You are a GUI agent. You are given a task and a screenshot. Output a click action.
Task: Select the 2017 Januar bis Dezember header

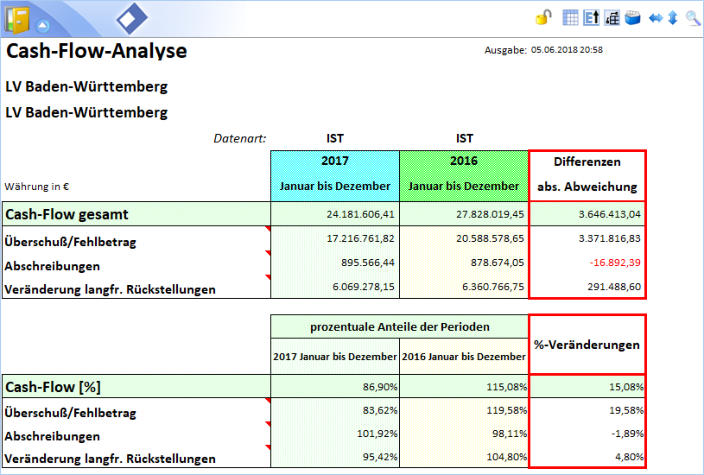334,174
